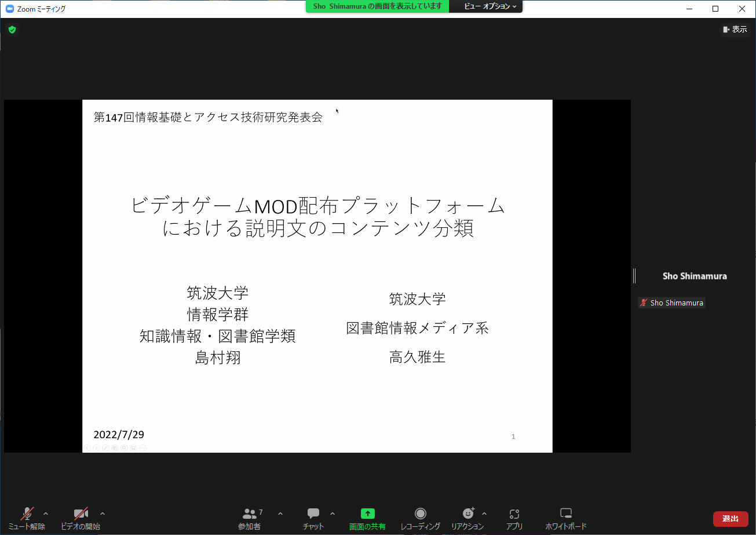Viewport: 756px width, 535px height.
Task: Expand participants options arrow beside 参加者
Action: click(x=280, y=514)
